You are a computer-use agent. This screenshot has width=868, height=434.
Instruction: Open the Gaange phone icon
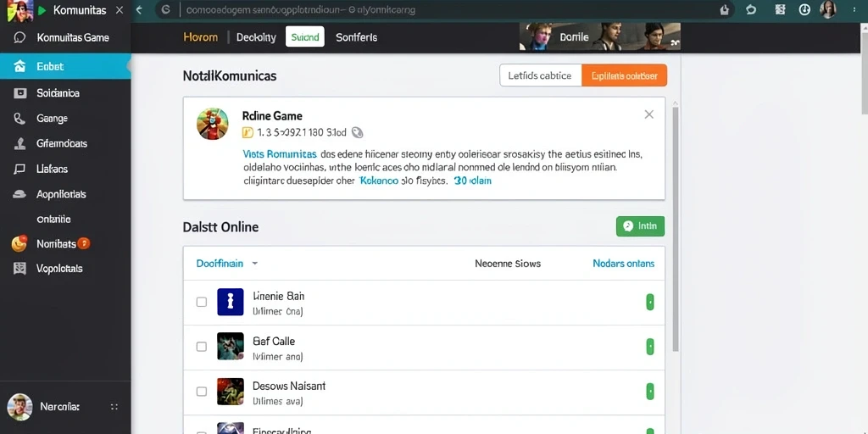pyautogui.click(x=20, y=119)
